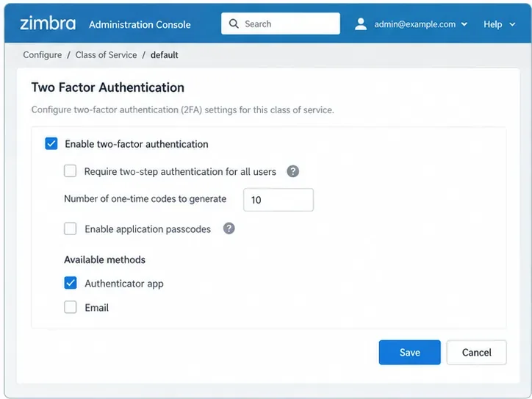Click the default breadcrumb item
This screenshot has height=399, width=532.
coord(164,55)
